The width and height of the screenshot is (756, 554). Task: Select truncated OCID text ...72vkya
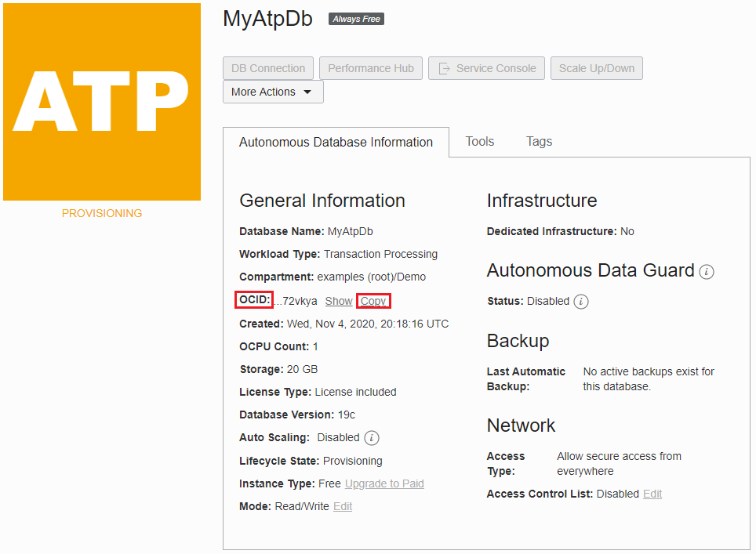pyautogui.click(x=296, y=301)
